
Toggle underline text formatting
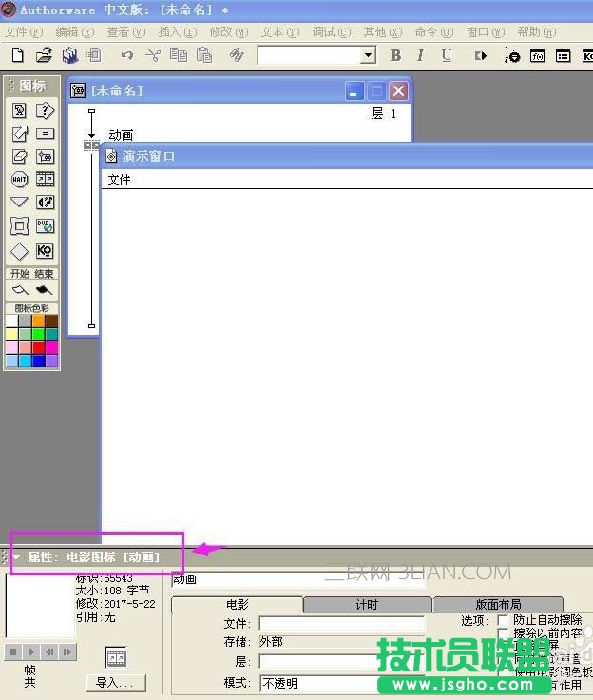click(447, 55)
